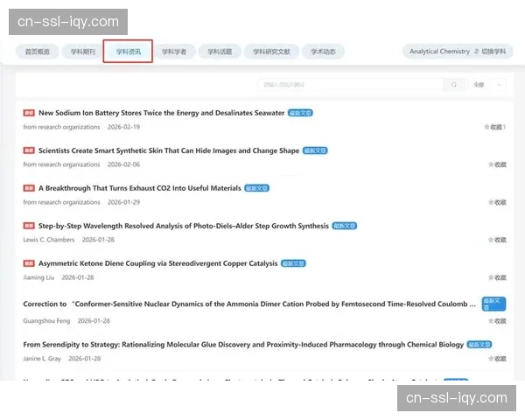The height and width of the screenshot is (420, 525).
Task: Switch to the 学术动态 tab
Action: click(323, 52)
